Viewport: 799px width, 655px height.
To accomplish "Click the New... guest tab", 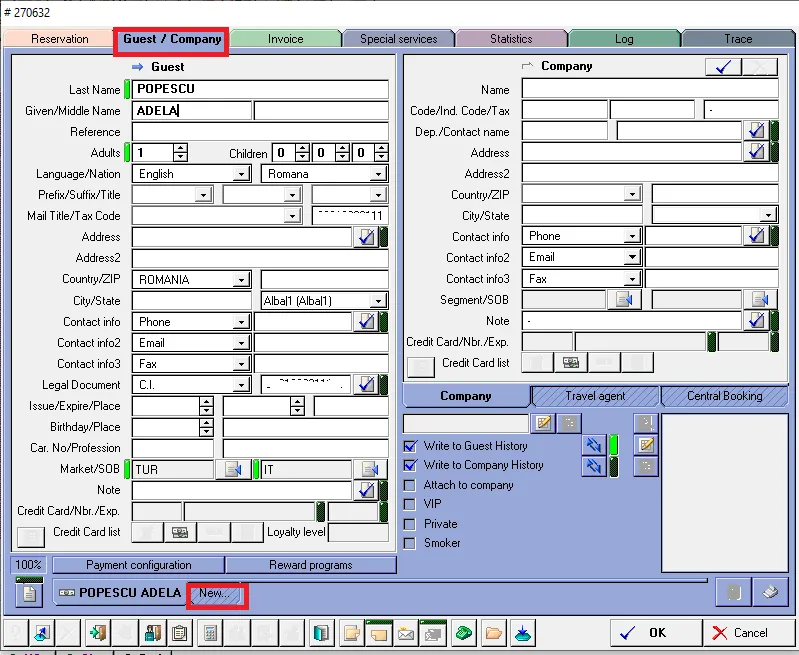I will pyautogui.click(x=216, y=594).
